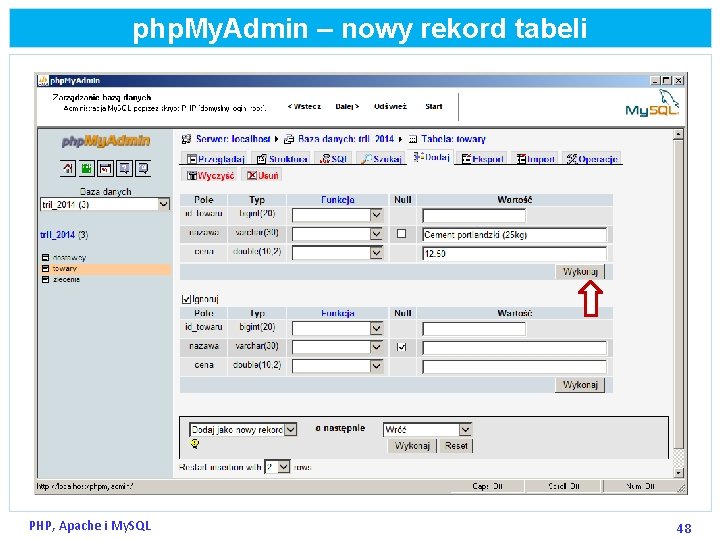
Task: Select the zlecenia table in sidebar
Action: (67, 280)
